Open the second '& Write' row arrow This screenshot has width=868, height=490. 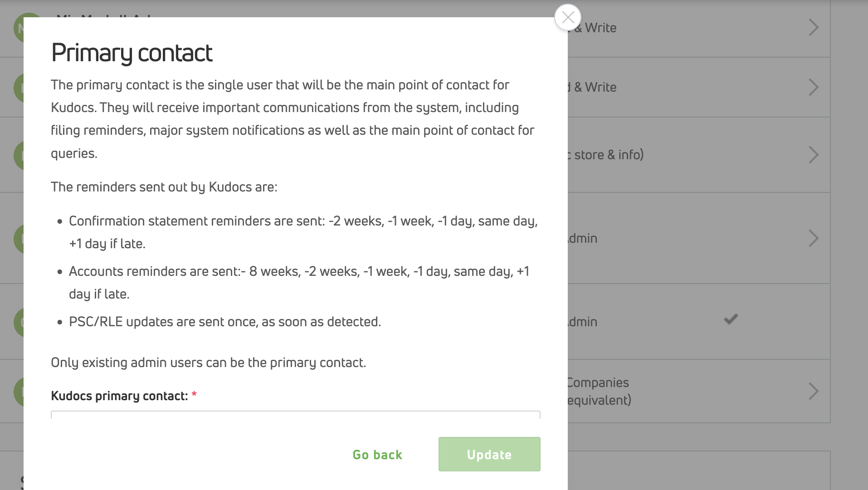point(814,87)
